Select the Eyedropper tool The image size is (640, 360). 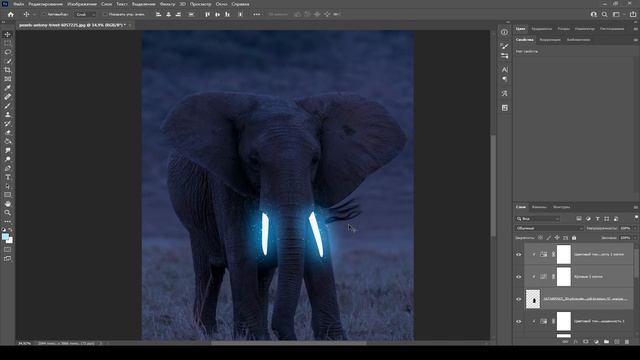(7, 88)
